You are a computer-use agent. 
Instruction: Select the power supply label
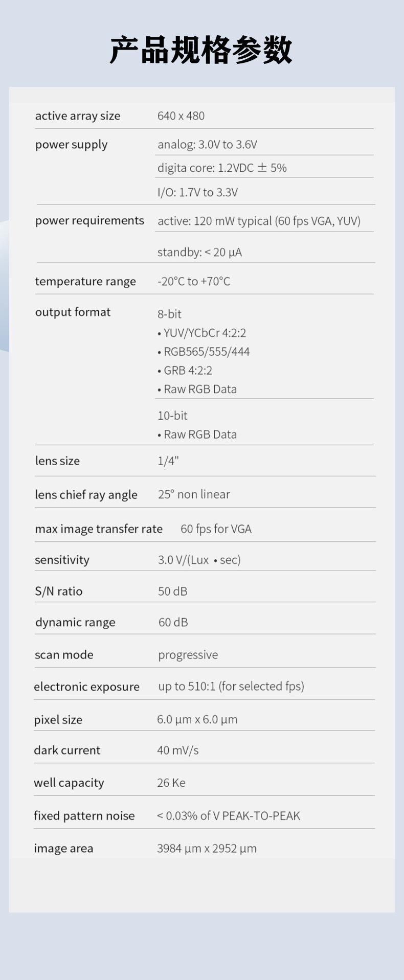pos(72,145)
